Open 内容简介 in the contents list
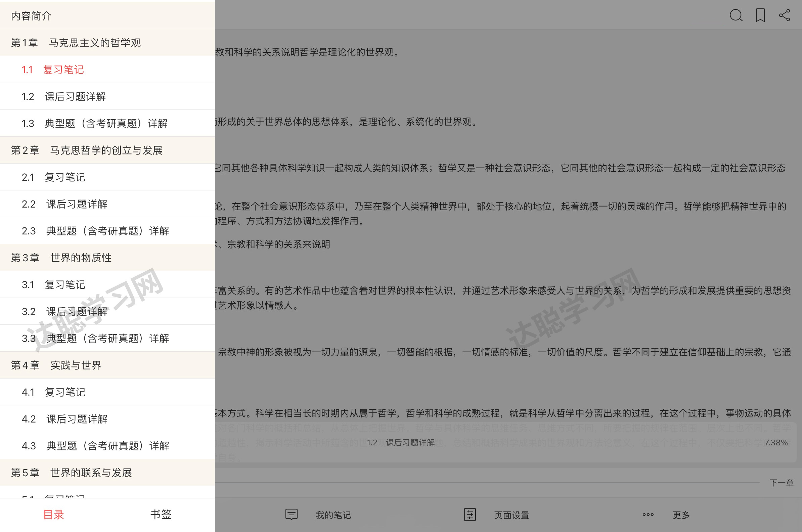 (x=107, y=15)
